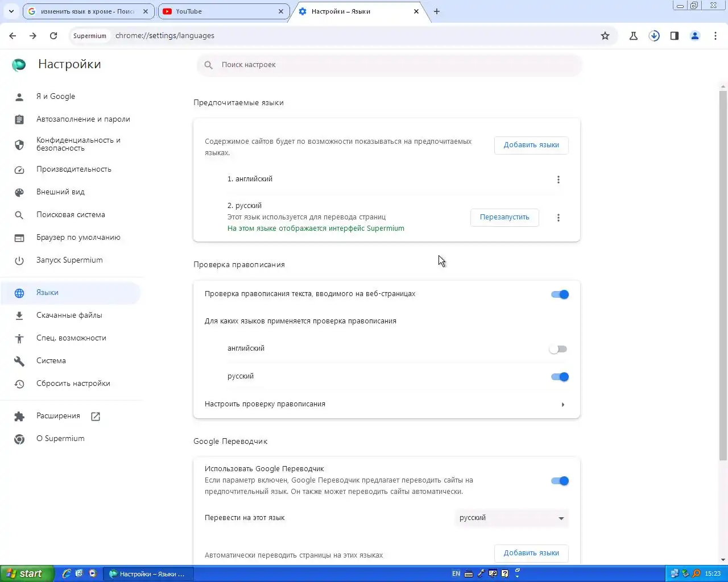Open the tab search dropdown arrow
Image resolution: width=728 pixels, height=582 pixels.
(x=11, y=11)
